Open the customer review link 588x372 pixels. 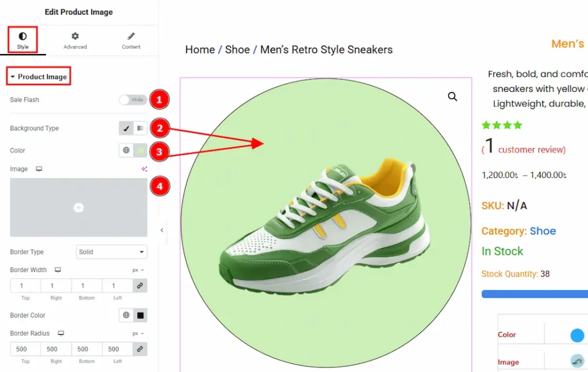[x=532, y=150]
